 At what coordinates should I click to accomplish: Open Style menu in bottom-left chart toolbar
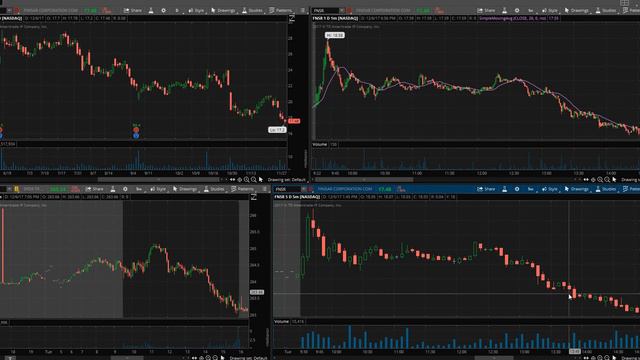click(158, 189)
